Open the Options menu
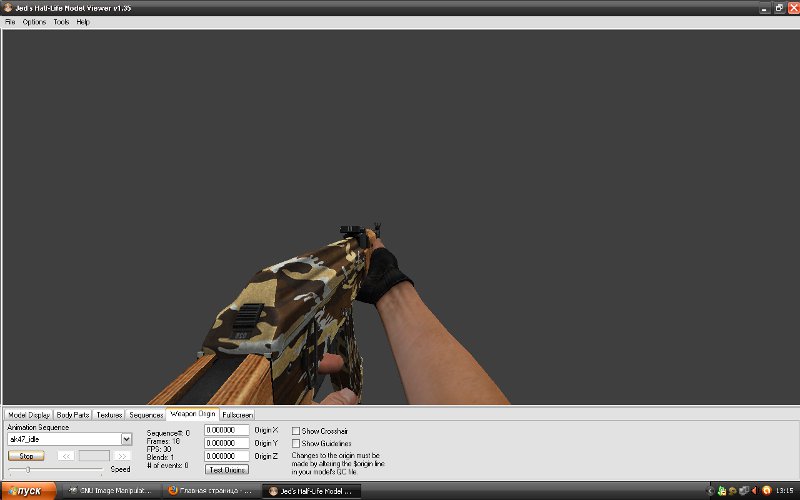 (x=34, y=22)
